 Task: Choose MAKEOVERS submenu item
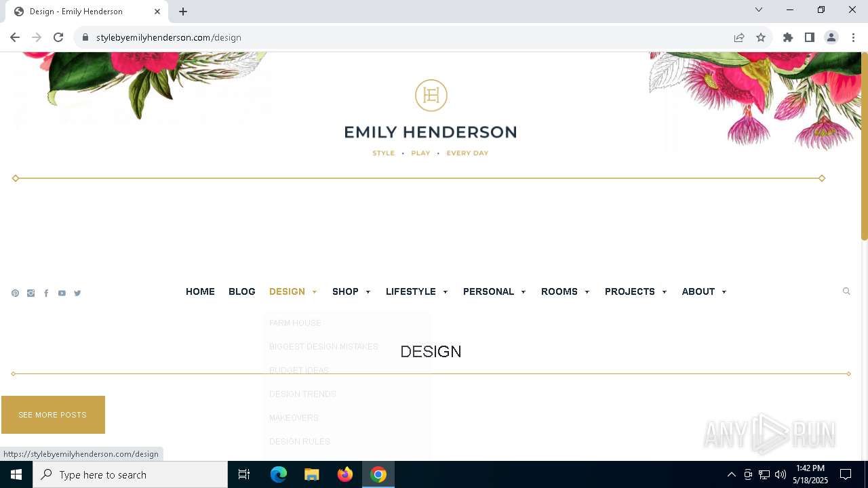[x=294, y=418]
